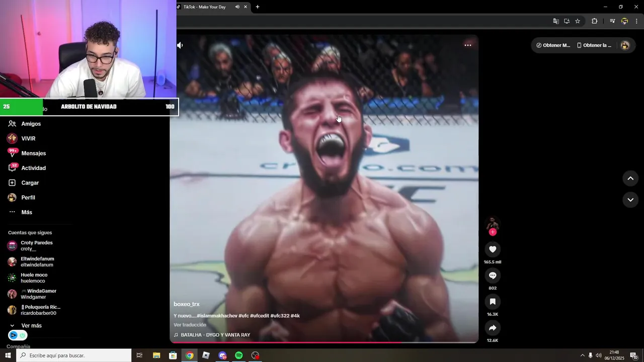The width and height of the screenshot is (644, 362).
Task: Open followed account Peluquería Ric...
Action: point(40,310)
